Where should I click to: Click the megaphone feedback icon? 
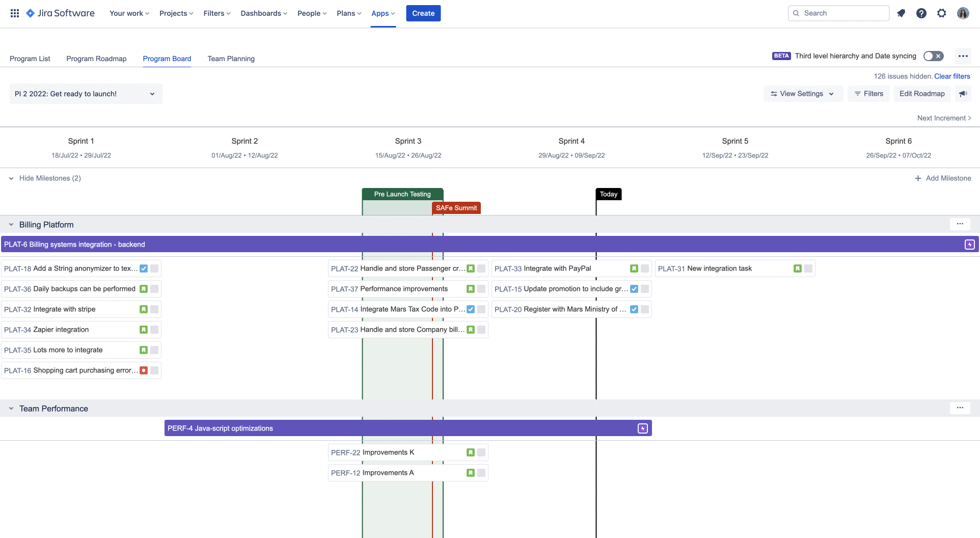pos(963,94)
